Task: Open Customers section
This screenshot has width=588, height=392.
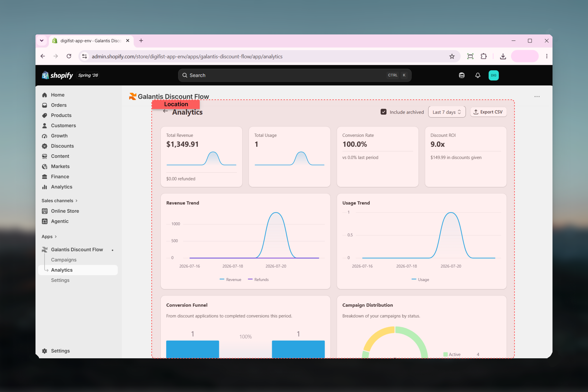Action: point(63,126)
